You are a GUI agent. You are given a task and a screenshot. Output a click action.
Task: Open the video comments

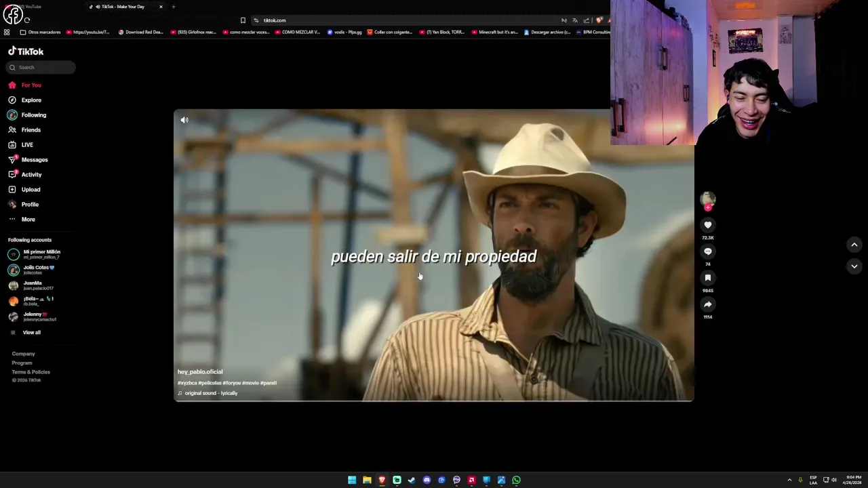pos(707,251)
